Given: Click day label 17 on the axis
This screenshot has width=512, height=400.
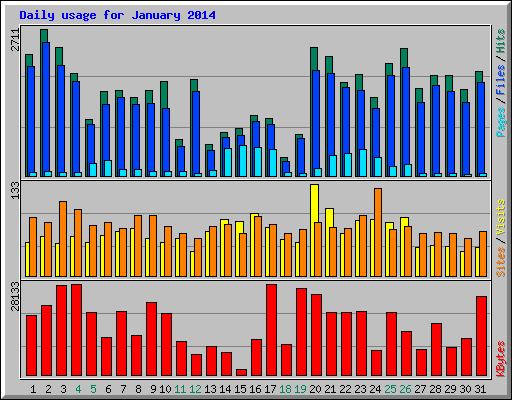Looking at the screenshot, I should 270,389.
